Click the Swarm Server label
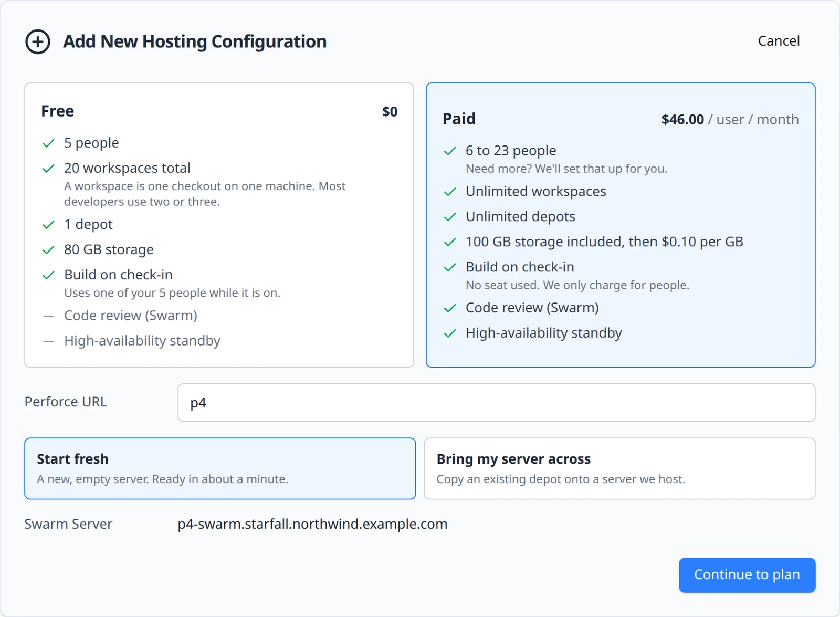The image size is (840, 617). pos(68,524)
